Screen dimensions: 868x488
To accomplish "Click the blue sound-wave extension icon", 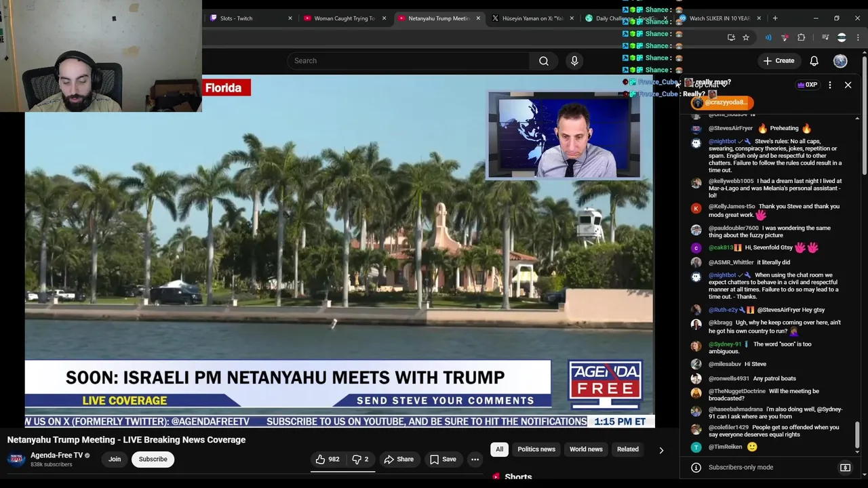I will click(x=768, y=37).
